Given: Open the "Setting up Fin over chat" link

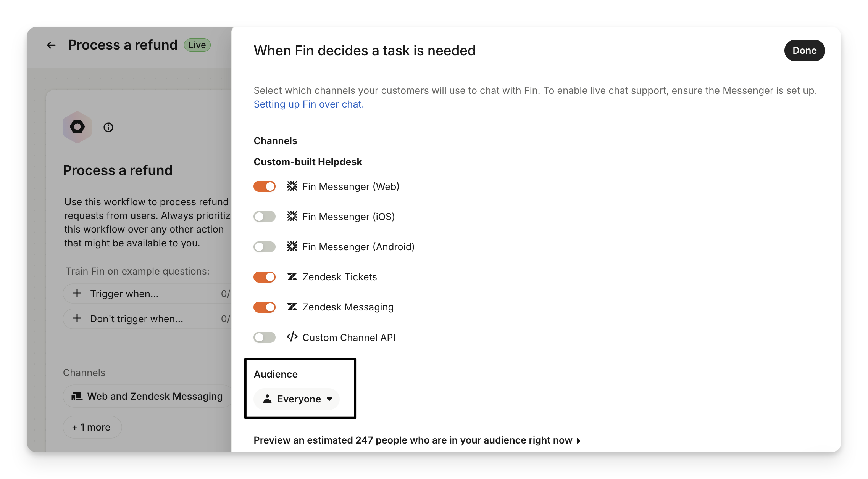Looking at the screenshot, I should (308, 104).
